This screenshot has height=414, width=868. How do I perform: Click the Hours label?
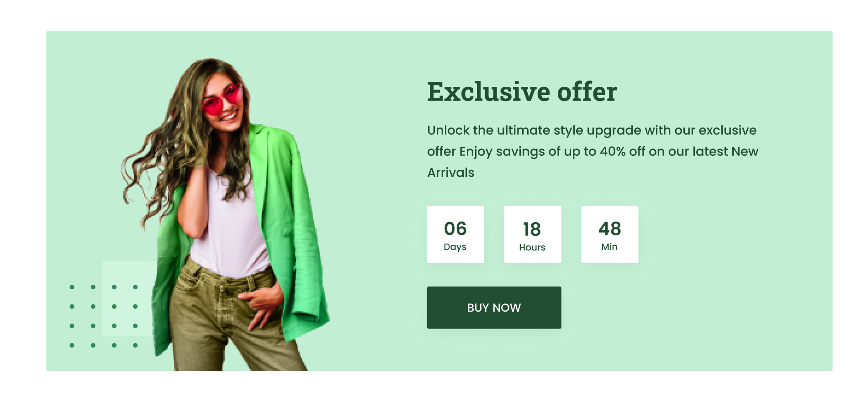pyautogui.click(x=532, y=247)
